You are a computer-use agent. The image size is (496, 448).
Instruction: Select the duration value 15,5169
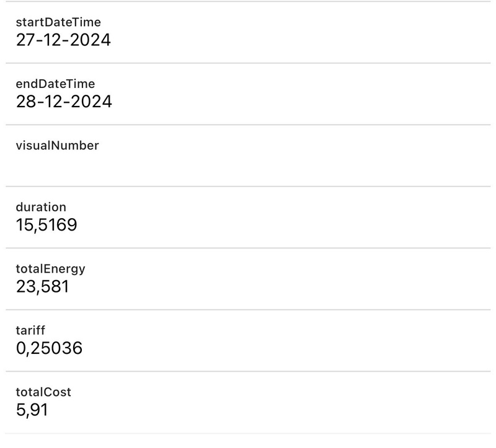point(46,225)
